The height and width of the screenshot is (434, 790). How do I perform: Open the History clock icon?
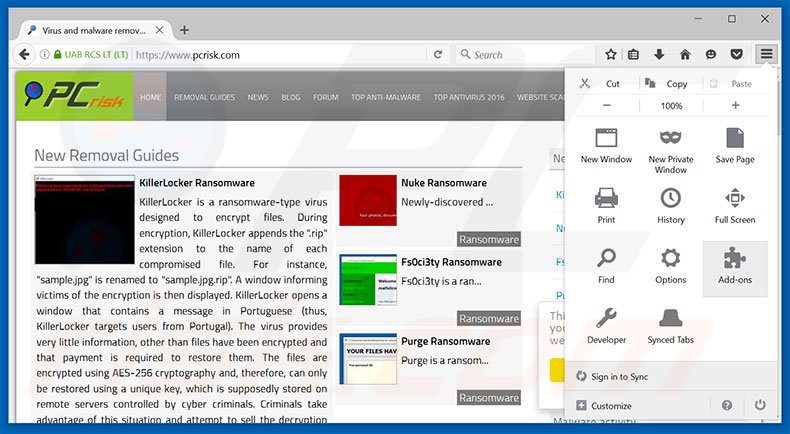(x=671, y=198)
